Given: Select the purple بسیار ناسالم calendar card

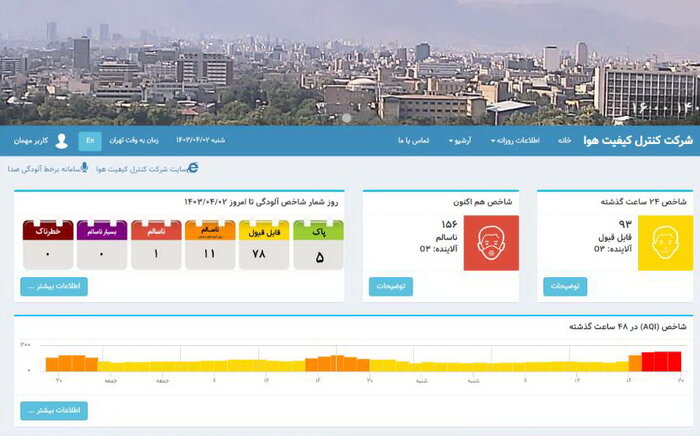Looking at the screenshot, I should (102, 245).
